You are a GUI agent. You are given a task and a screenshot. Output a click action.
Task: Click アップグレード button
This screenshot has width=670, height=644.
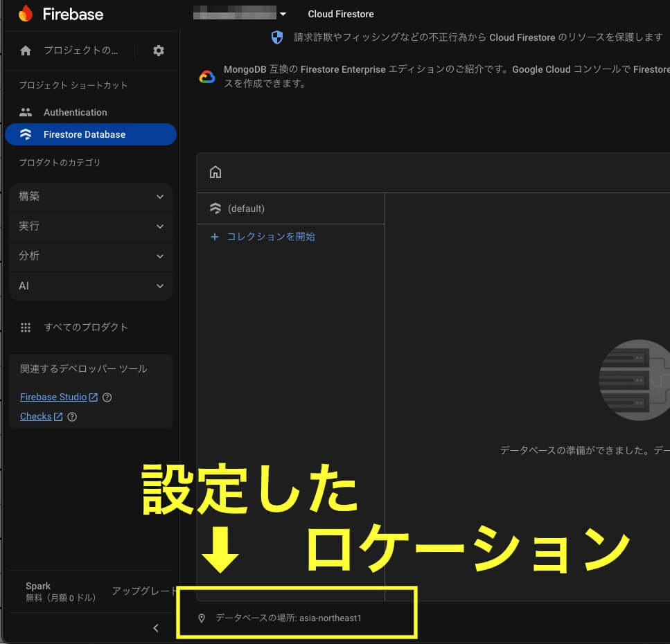[144, 591]
